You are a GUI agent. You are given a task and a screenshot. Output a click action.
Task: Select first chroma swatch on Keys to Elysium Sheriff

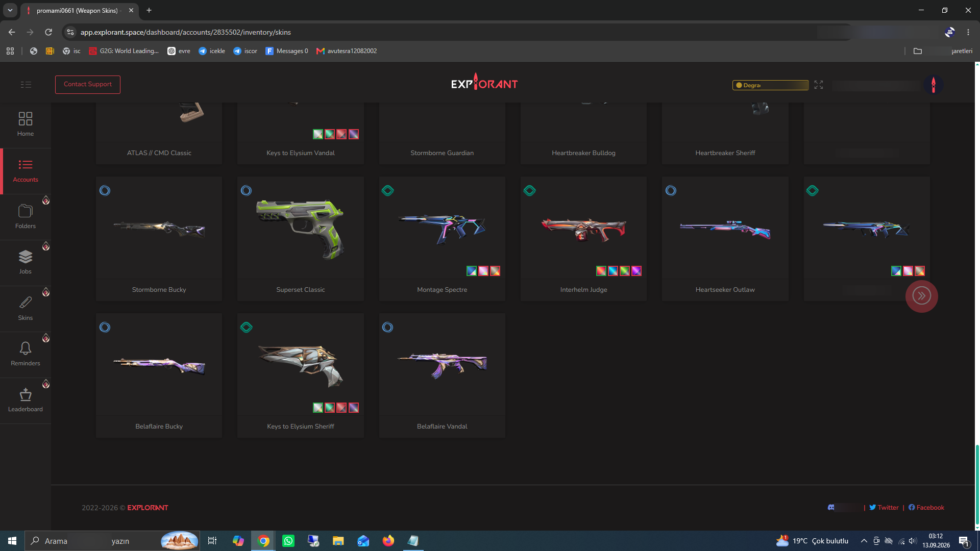tap(318, 408)
